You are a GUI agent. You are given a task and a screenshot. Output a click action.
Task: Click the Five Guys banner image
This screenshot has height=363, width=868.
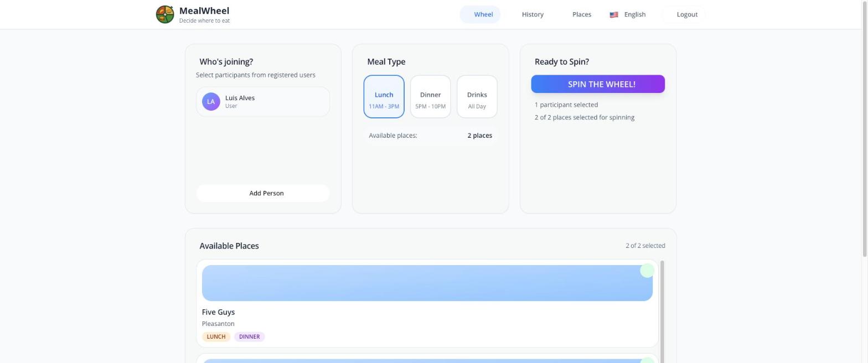tap(427, 283)
